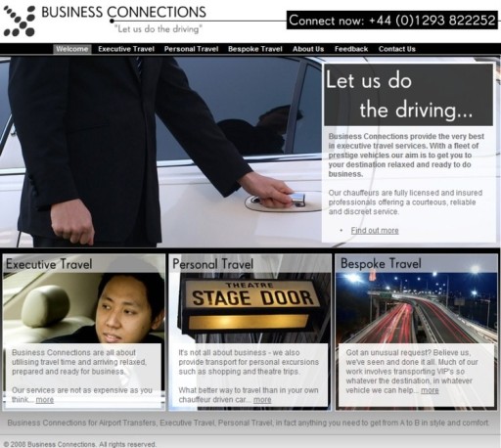Click the Business Connections dotted logo icon

click(20, 21)
